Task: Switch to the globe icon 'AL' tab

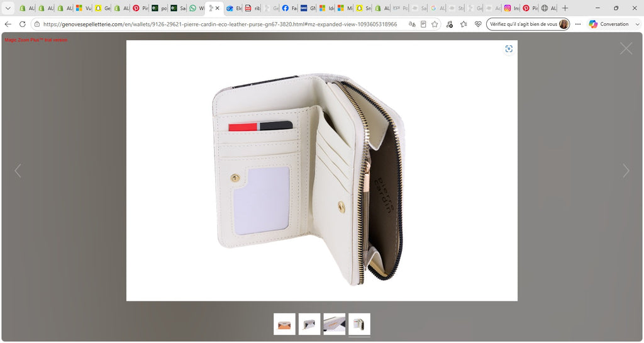Action: tap(548, 8)
